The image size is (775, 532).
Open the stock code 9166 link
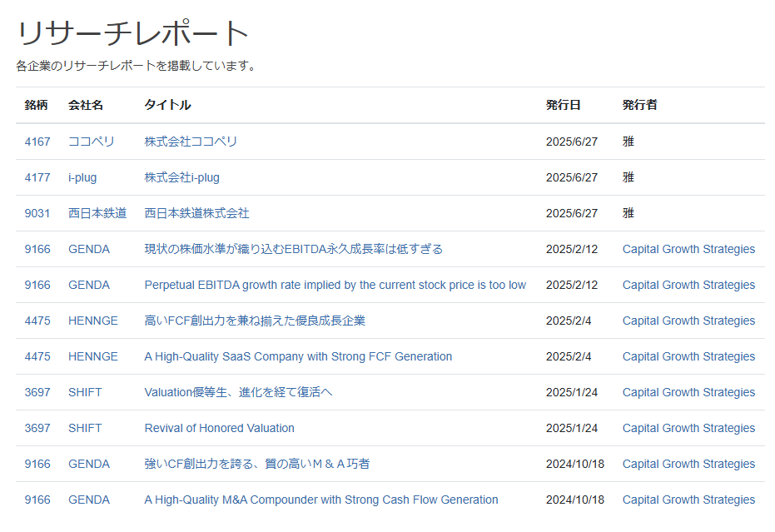(x=34, y=249)
